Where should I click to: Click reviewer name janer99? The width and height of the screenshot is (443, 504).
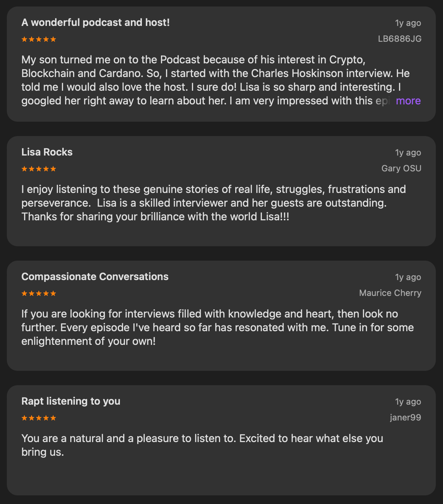405,418
